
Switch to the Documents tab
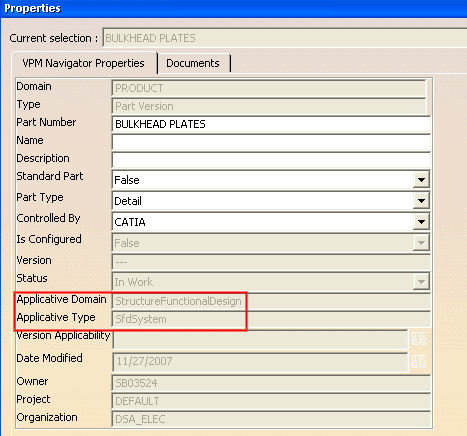pyautogui.click(x=193, y=63)
